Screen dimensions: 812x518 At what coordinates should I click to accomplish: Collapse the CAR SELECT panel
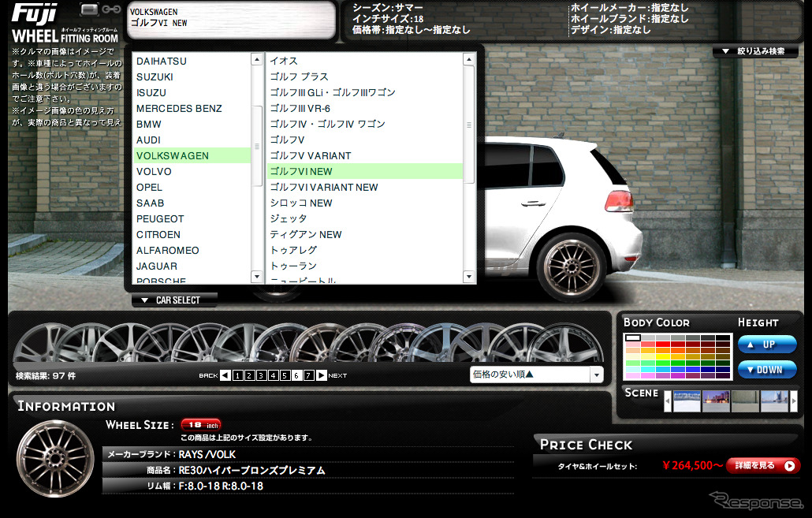(x=174, y=300)
